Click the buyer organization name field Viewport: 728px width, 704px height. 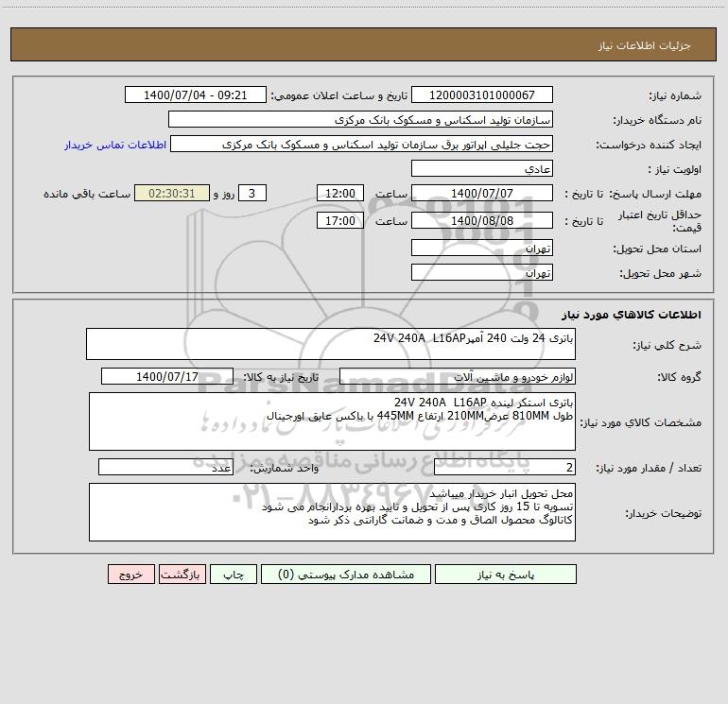click(x=360, y=119)
